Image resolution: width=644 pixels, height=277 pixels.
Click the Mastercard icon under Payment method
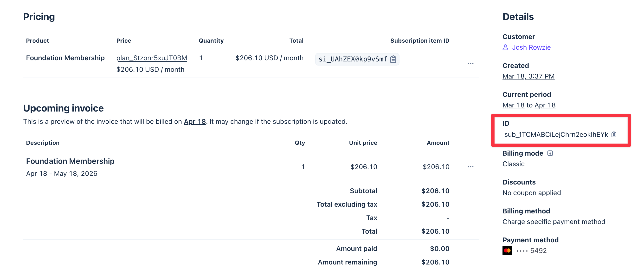[507, 250]
